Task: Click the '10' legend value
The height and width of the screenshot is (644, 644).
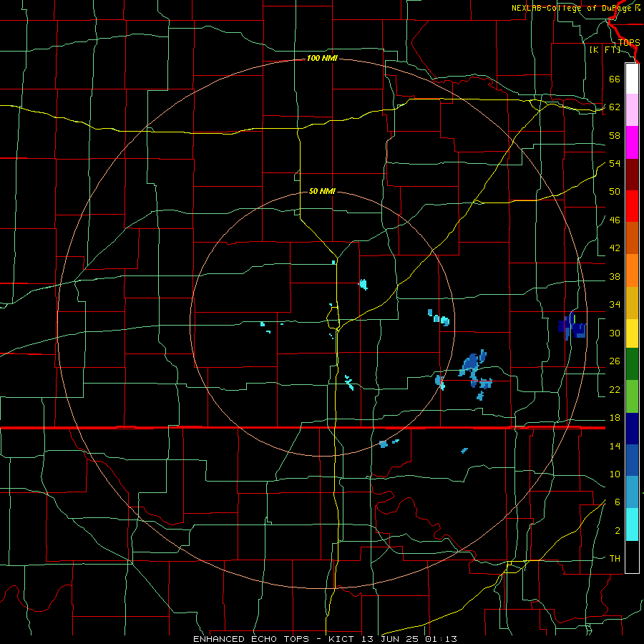Action: point(615,474)
